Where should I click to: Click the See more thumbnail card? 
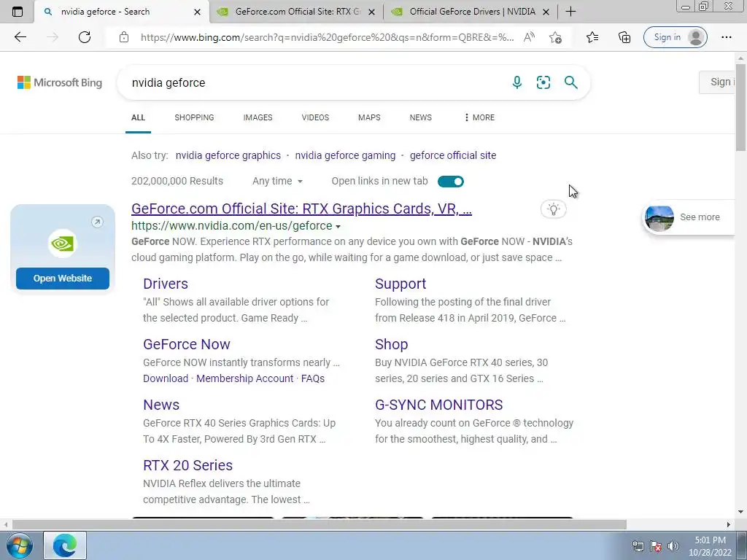pyautogui.click(x=689, y=217)
